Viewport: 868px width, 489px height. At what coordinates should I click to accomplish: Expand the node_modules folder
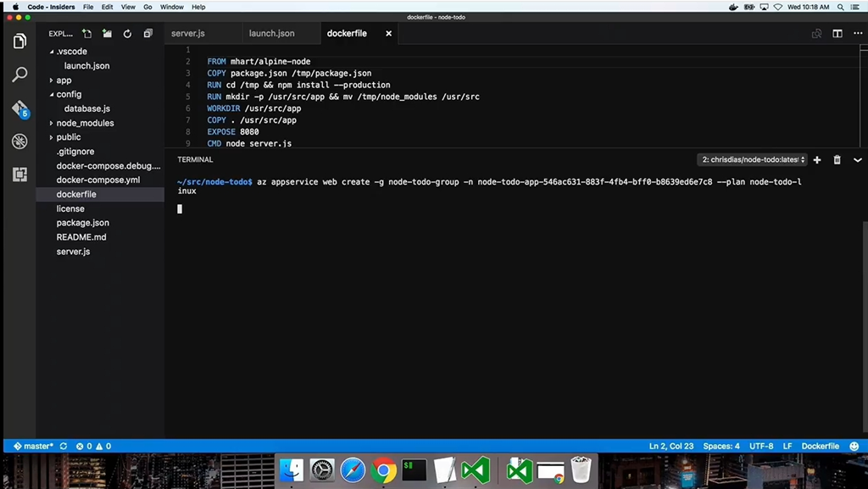pyautogui.click(x=85, y=123)
